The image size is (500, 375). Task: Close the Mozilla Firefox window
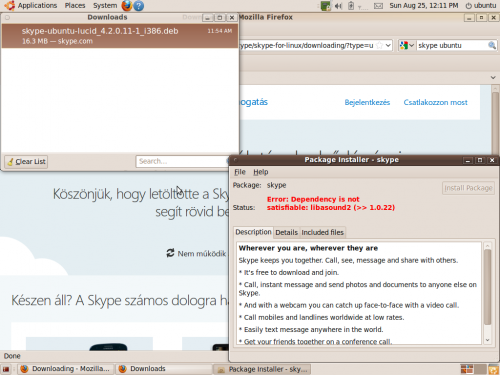click(494, 18)
